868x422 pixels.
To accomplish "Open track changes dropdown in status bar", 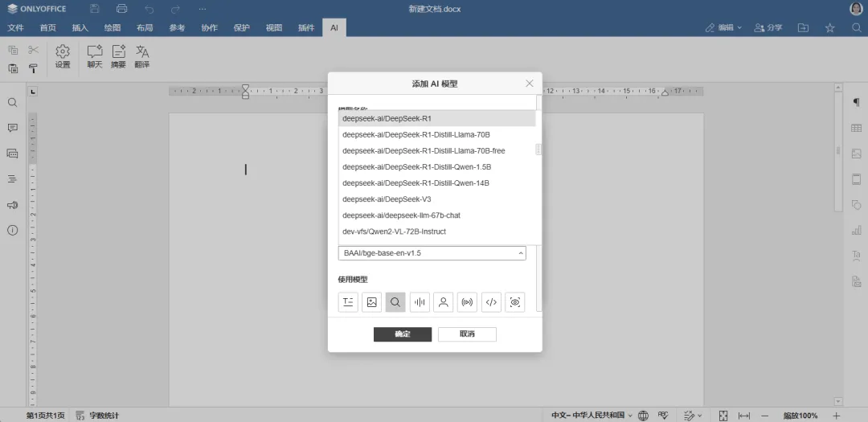I will coord(693,416).
